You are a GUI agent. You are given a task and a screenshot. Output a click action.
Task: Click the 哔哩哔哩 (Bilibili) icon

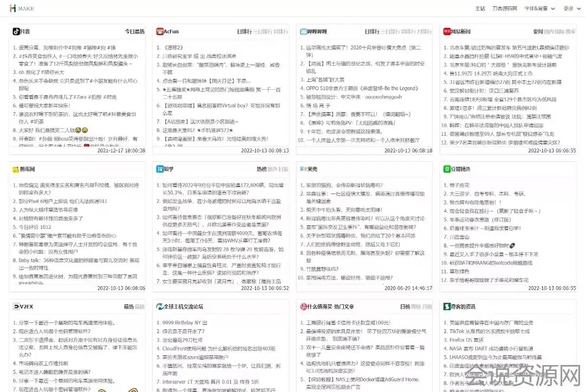(303, 32)
